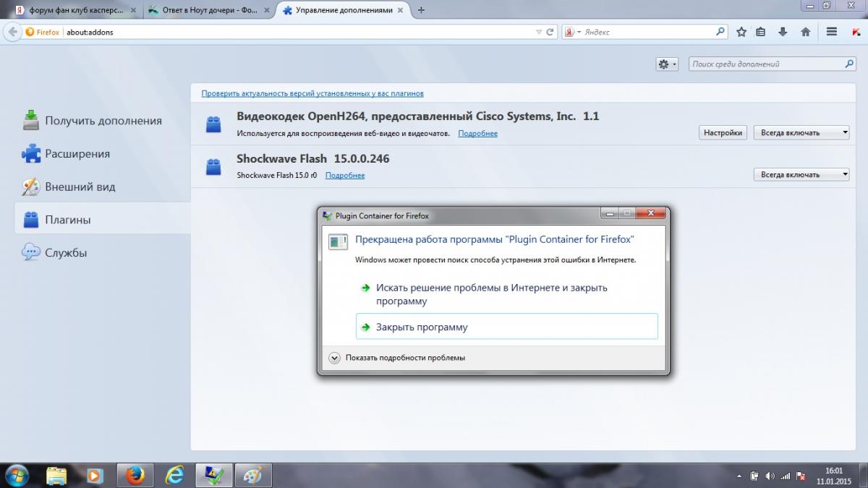Open the new tab plus button

point(422,10)
